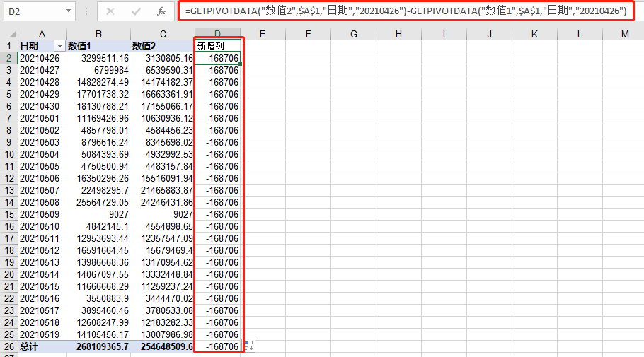The width and height of the screenshot is (644, 357).
Task: Select column K header
Action: [534, 34]
